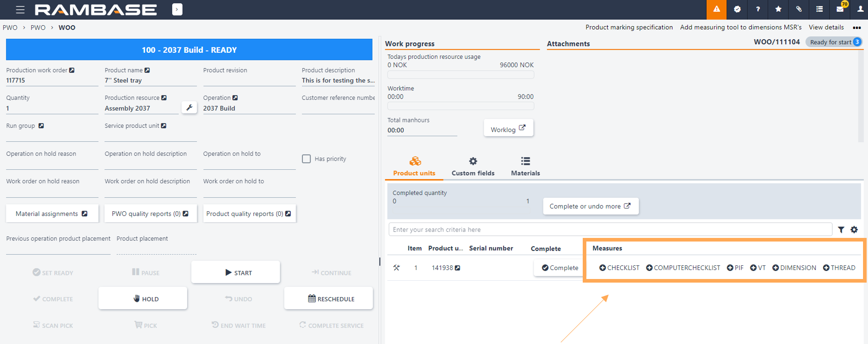The image size is (868, 344).
Task: Open the mail inbox with 70 badge
Action: (x=840, y=9)
